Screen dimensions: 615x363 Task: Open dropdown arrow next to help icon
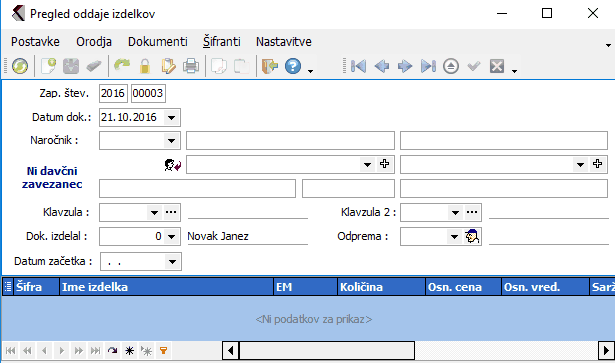(311, 71)
